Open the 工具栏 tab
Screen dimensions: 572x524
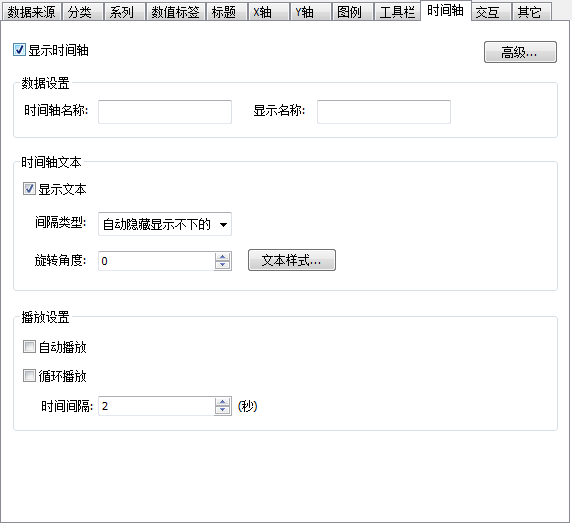[397, 12]
